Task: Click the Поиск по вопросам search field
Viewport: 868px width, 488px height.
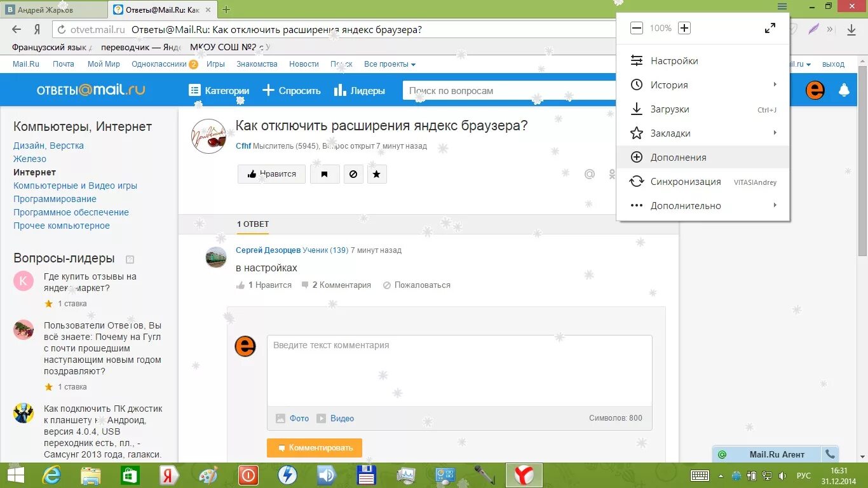Action: click(x=508, y=90)
